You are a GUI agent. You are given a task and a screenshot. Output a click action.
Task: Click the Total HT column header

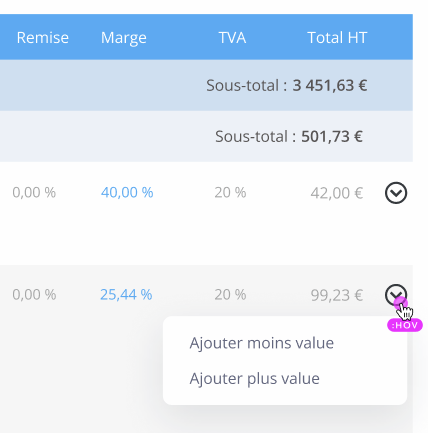[x=337, y=37]
